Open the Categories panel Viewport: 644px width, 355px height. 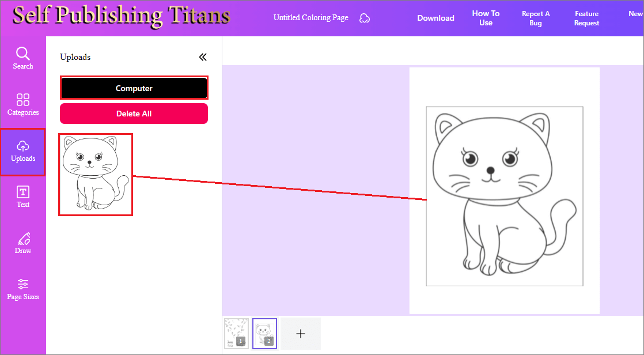click(23, 103)
